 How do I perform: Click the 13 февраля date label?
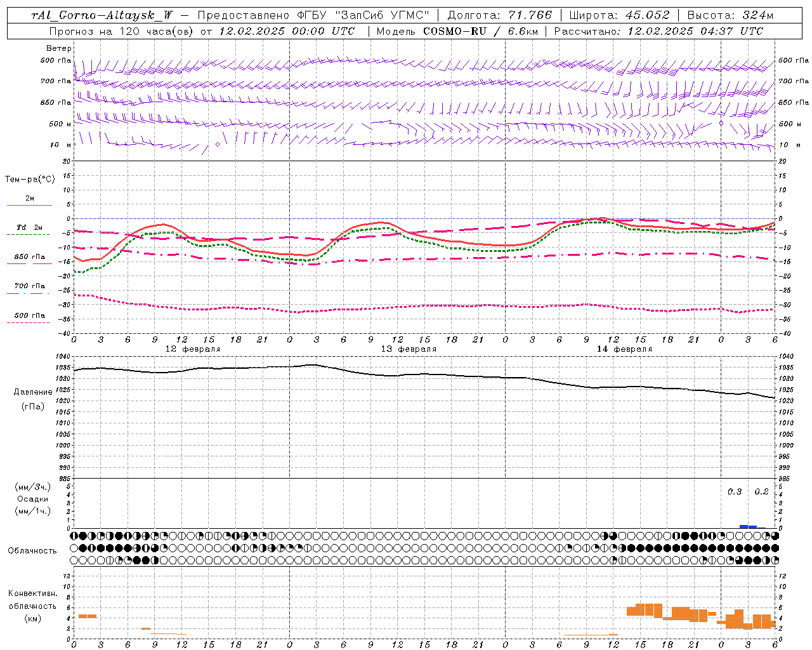click(409, 349)
